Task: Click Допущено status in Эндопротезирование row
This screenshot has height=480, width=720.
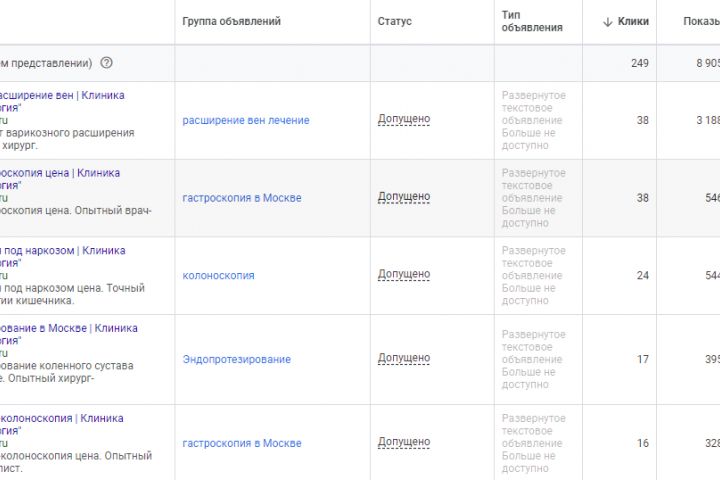Action: [x=404, y=358]
